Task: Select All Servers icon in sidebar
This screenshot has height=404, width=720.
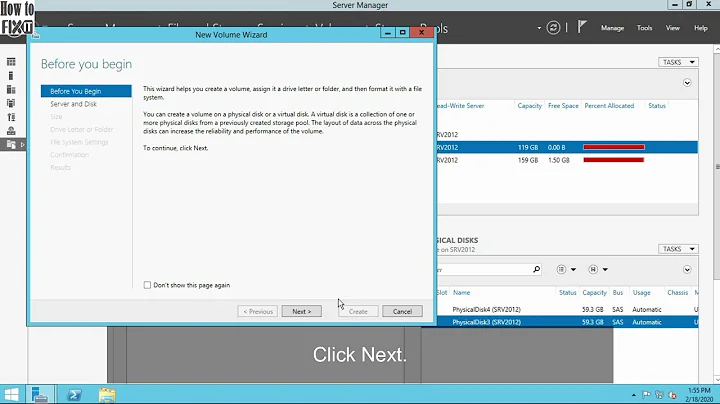Action: tap(11, 90)
